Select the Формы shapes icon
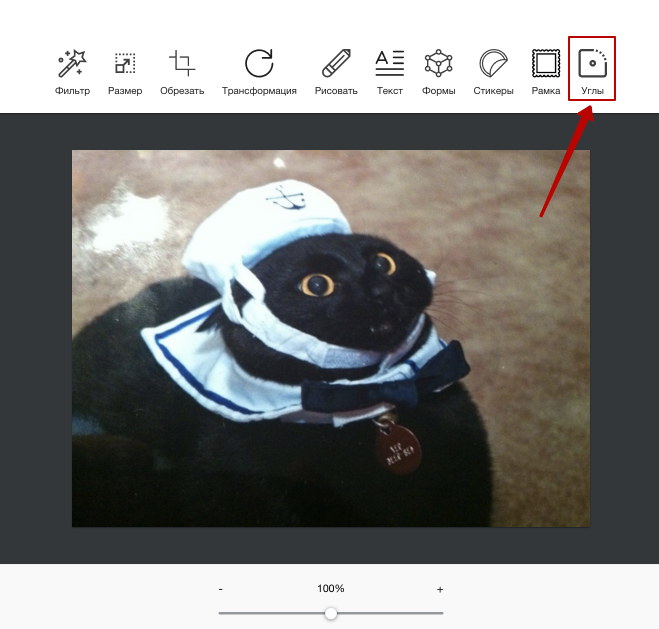 tap(438, 64)
